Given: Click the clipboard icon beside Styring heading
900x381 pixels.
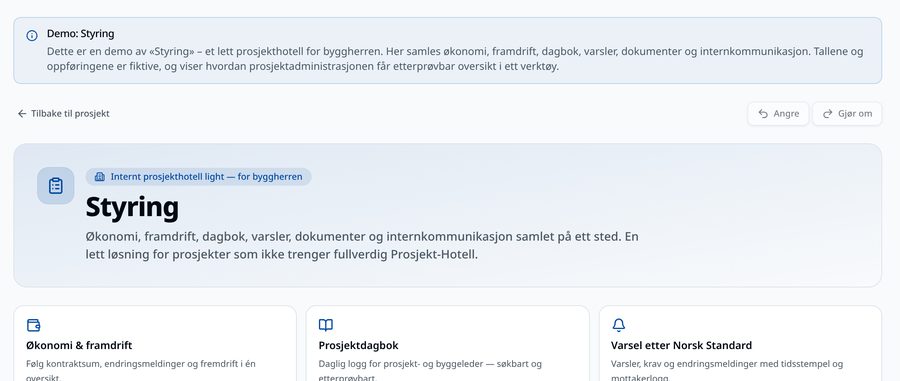Looking at the screenshot, I should coord(56,185).
